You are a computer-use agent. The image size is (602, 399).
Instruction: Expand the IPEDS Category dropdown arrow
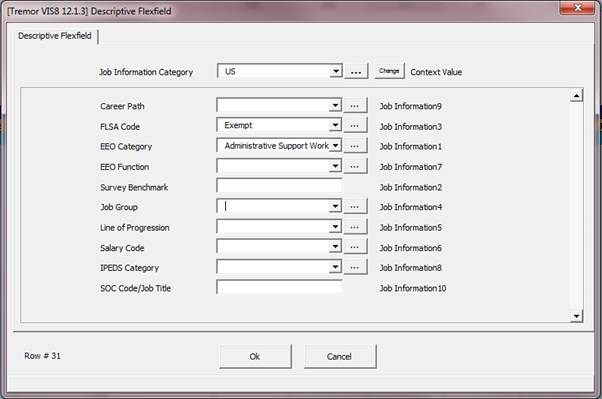pyautogui.click(x=335, y=267)
